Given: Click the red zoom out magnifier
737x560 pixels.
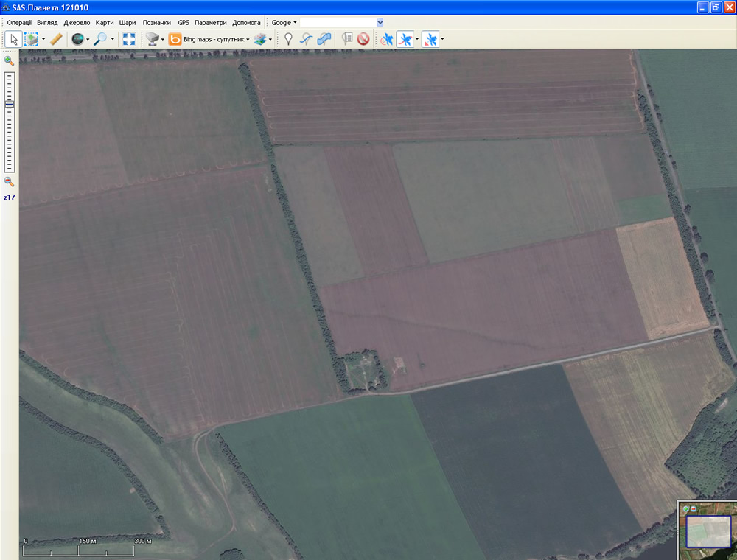Looking at the screenshot, I should pyautogui.click(x=9, y=181).
